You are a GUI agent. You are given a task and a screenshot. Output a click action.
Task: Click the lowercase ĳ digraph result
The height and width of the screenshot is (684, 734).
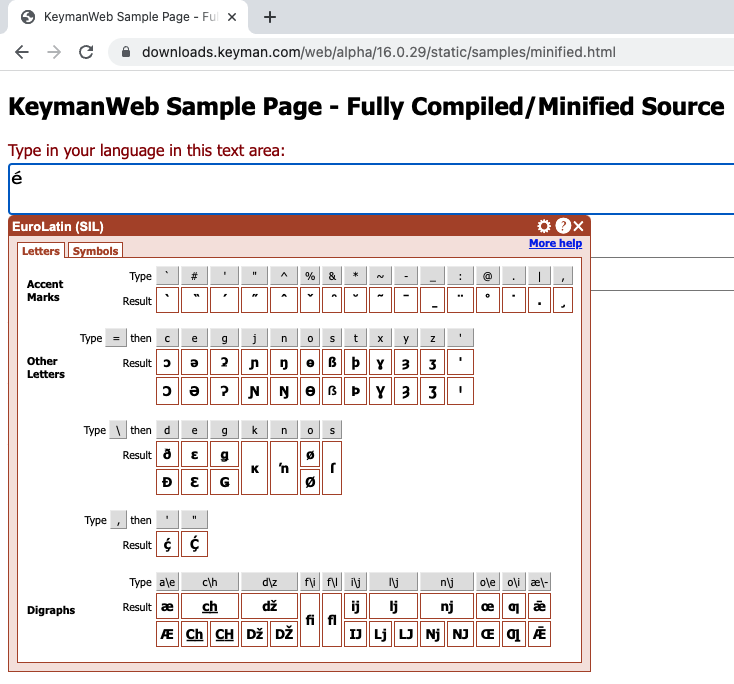tap(356, 606)
